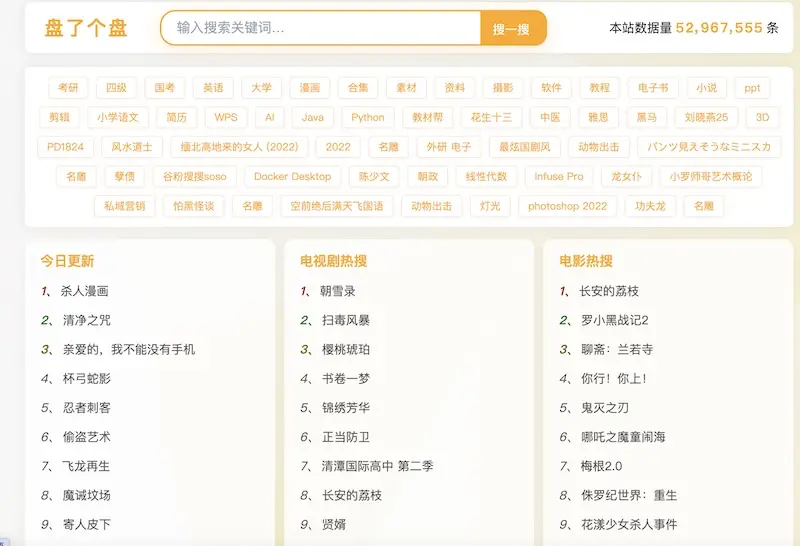Choose the 灯光 tag

tap(490, 206)
